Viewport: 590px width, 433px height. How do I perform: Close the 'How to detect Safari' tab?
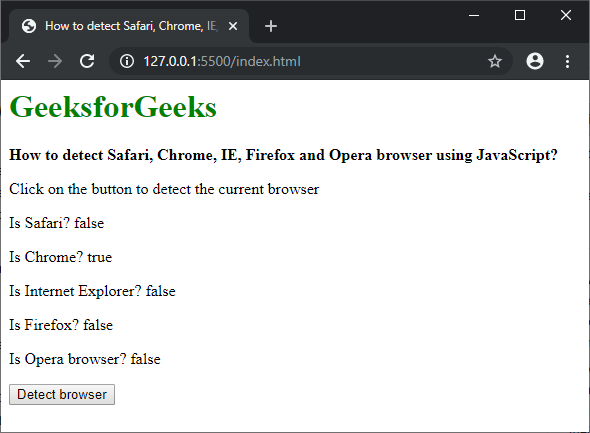point(233,26)
